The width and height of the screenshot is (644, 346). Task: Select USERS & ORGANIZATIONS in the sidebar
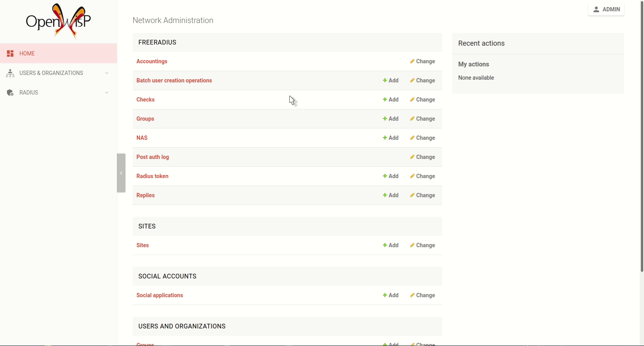[59, 73]
